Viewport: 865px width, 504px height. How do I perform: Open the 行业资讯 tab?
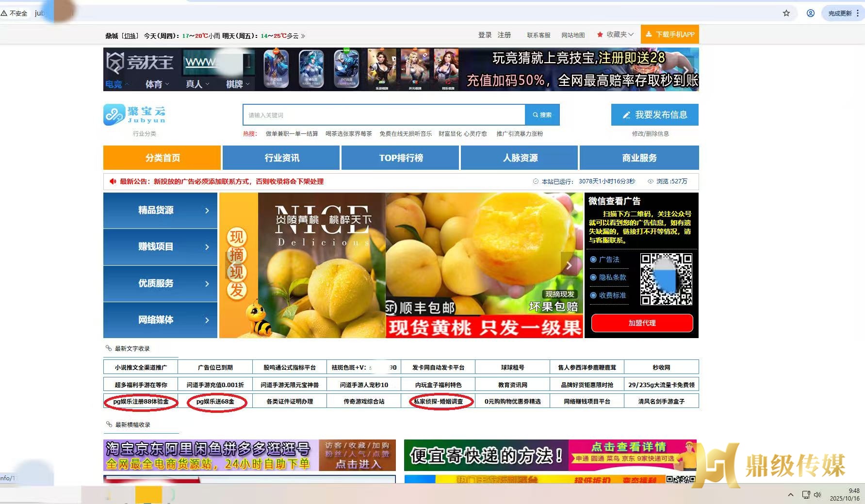coord(281,158)
